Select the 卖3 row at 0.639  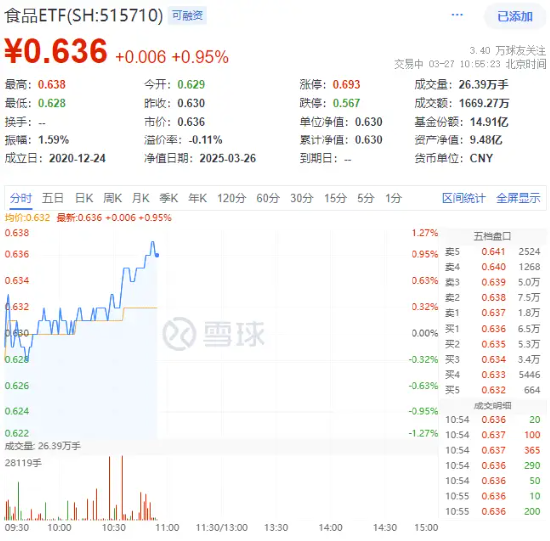tap(492, 282)
